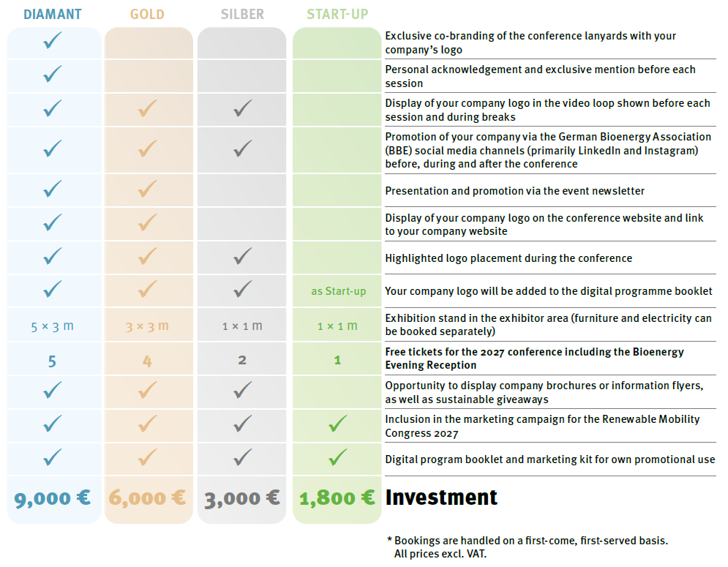The width and height of the screenshot is (728, 567).
Task: Click the 6,000 € Gold price
Action: (147, 498)
